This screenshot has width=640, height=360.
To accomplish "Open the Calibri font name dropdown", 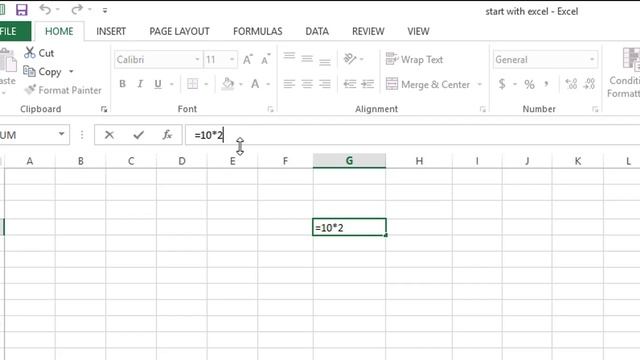I will (x=197, y=60).
